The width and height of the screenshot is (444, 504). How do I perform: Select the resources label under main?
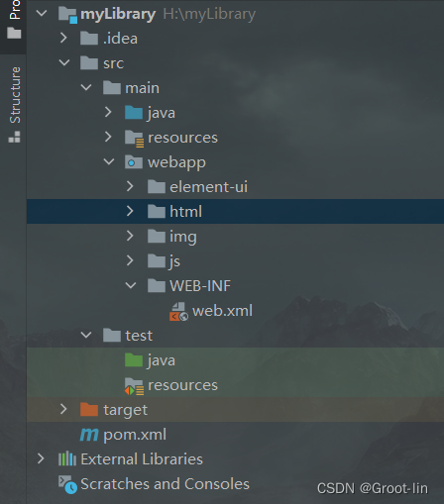[x=182, y=138]
